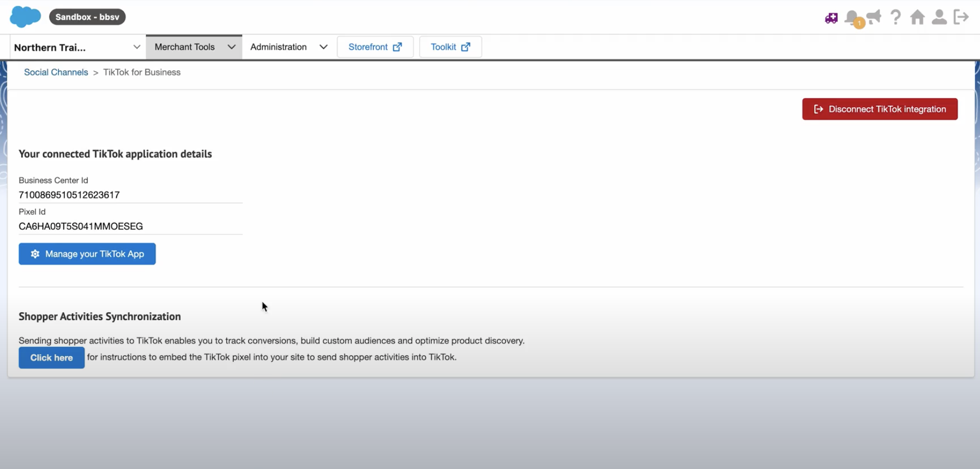Screen dimensions: 980x469
Task: Open the Merchant Tools menu
Action: [x=194, y=47]
